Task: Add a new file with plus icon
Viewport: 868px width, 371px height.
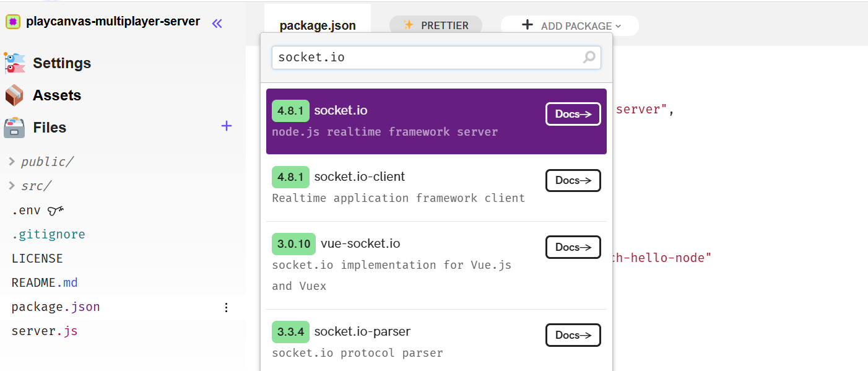Action: pos(227,126)
